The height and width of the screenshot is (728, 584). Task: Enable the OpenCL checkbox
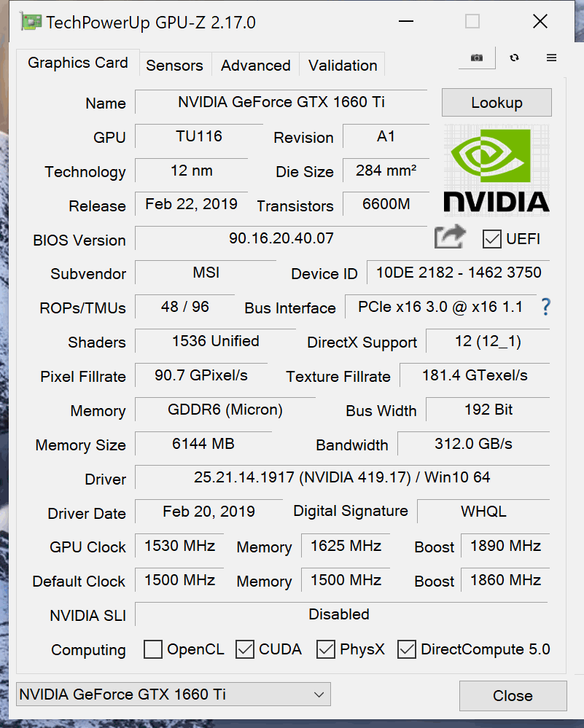(x=153, y=649)
